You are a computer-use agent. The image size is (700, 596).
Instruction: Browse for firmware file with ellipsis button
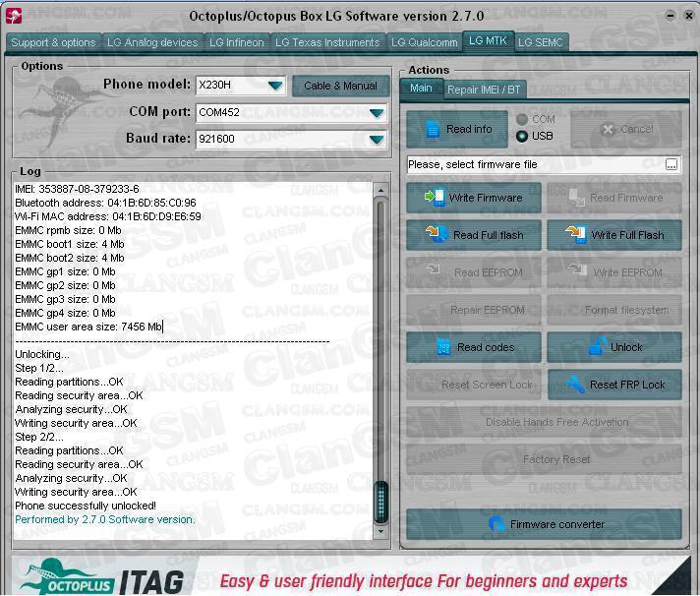point(671,165)
